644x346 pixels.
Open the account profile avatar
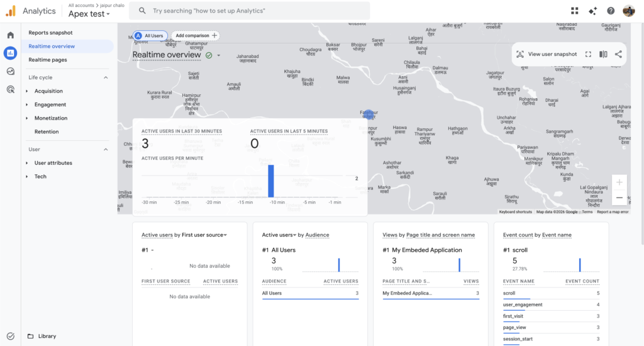[629, 11]
